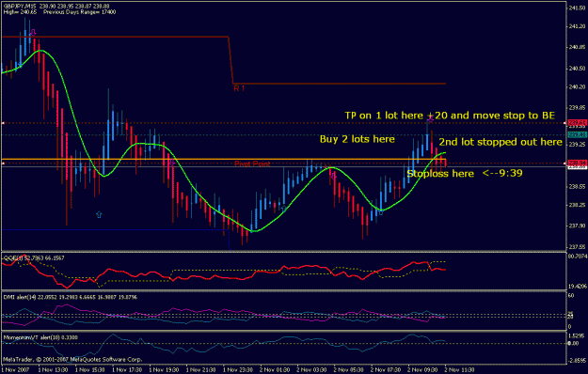Image resolution: width=588 pixels, height=374 pixels.
Task: Click the '1 Nov 2007' time label
Action: (15, 370)
